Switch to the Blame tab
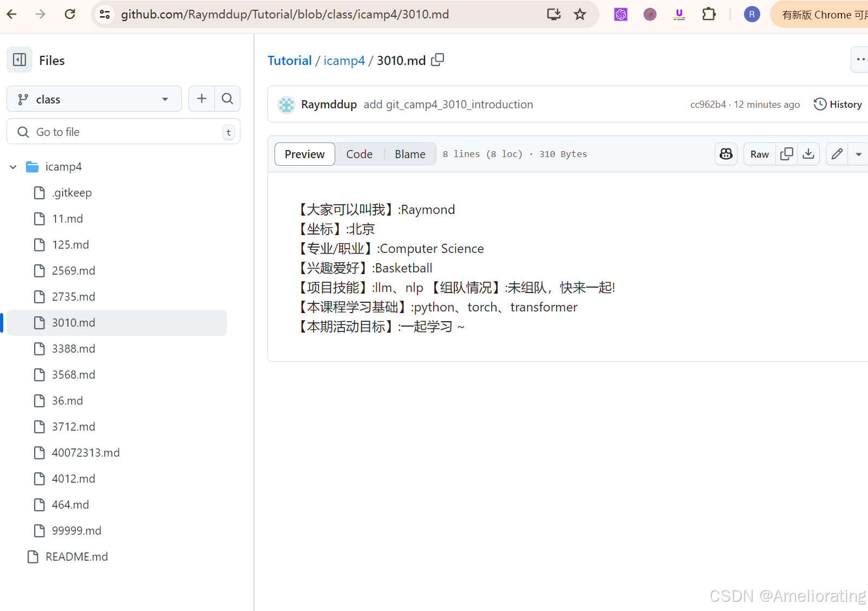Screen dimensions: 868x611 point(409,154)
